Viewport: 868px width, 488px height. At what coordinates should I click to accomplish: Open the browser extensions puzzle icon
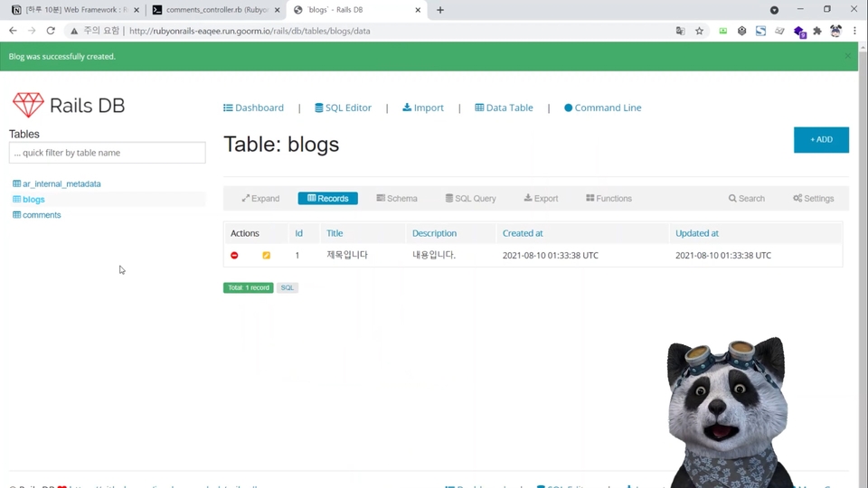817,31
